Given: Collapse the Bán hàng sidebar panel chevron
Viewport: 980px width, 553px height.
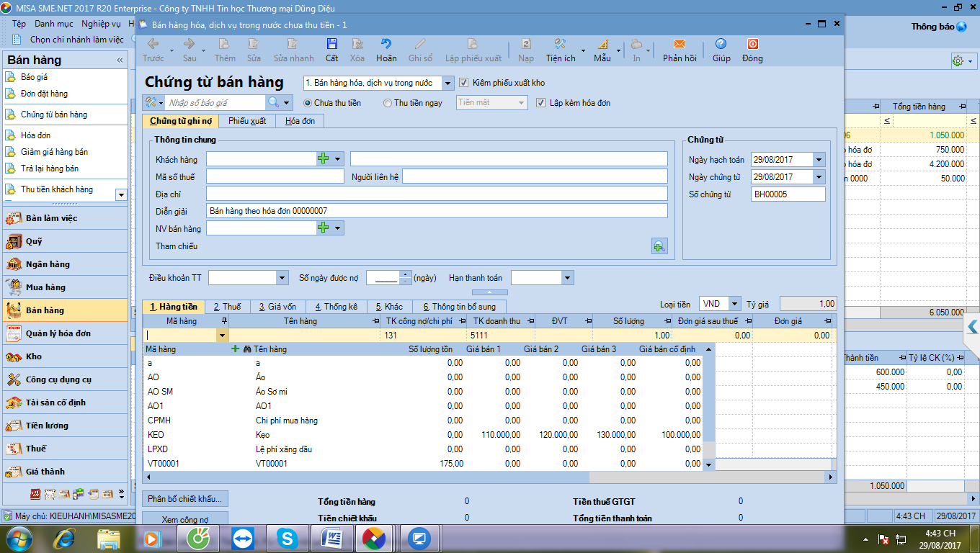Looking at the screenshot, I should pyautogui.click(x=120, y=60).
